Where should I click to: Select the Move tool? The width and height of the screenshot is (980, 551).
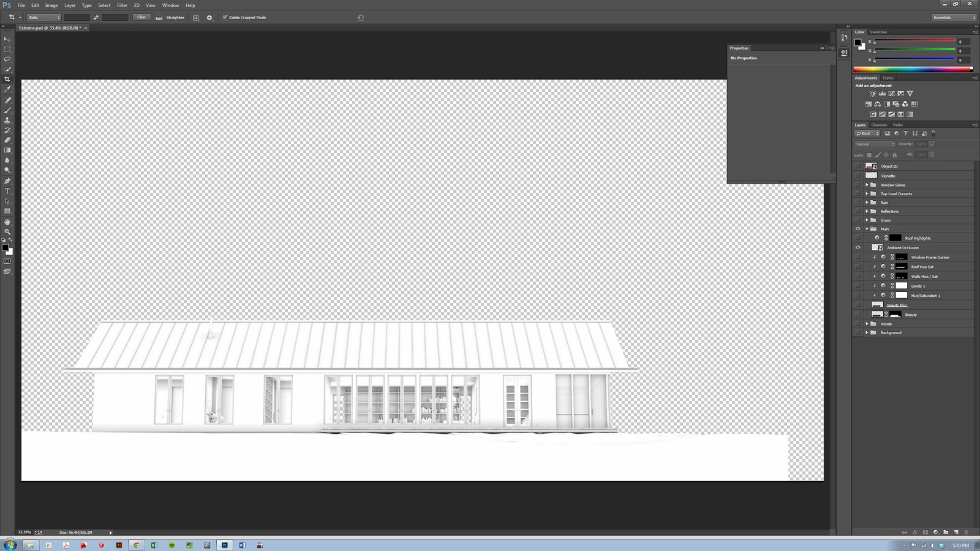click(x=7, y=39)
